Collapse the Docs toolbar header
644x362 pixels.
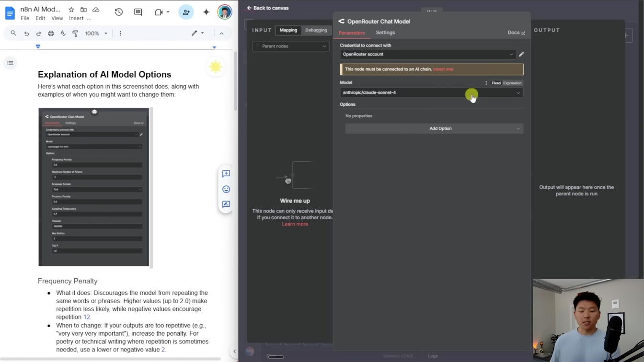click(x=221, y=34)
